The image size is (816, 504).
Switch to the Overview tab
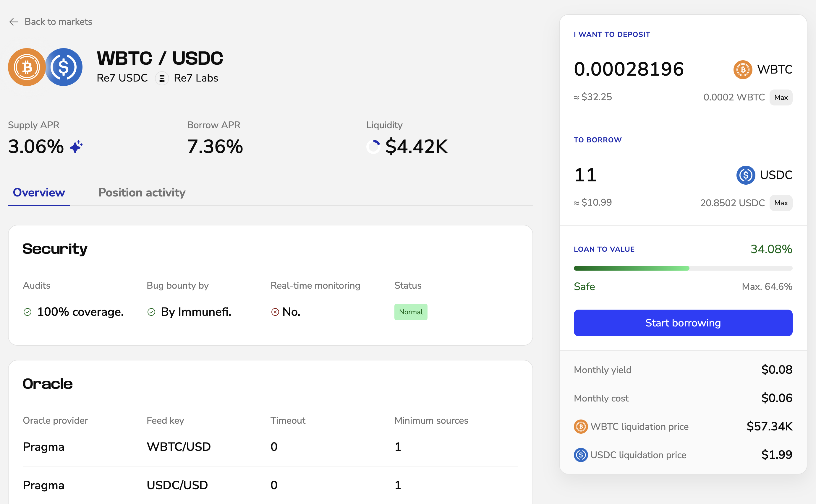[39, 193]
